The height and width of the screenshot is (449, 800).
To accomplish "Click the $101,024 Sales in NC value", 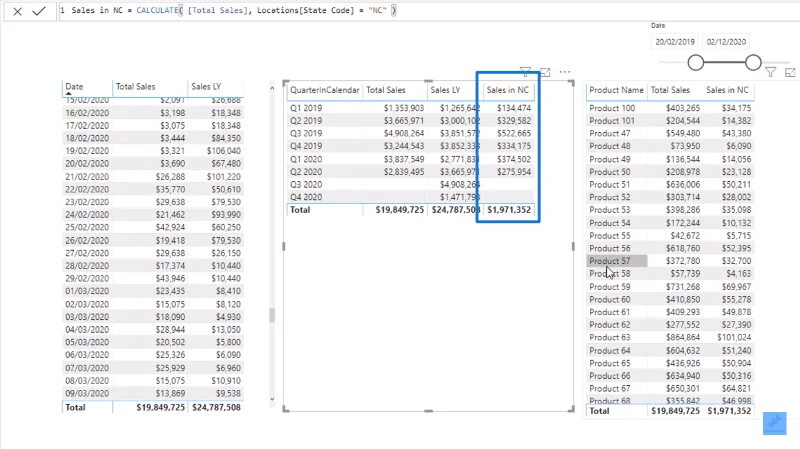I will point(734,337).
